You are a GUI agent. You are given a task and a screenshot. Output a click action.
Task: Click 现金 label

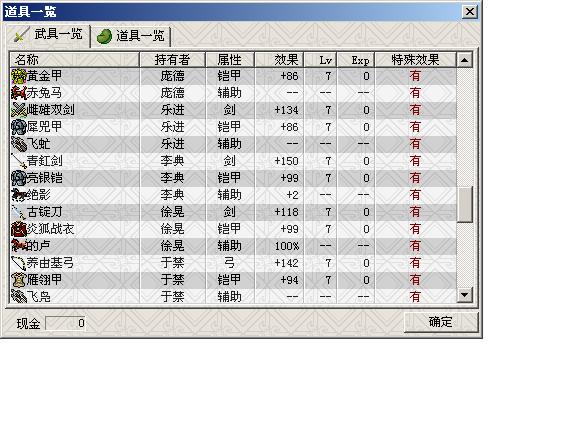[28, 324]
